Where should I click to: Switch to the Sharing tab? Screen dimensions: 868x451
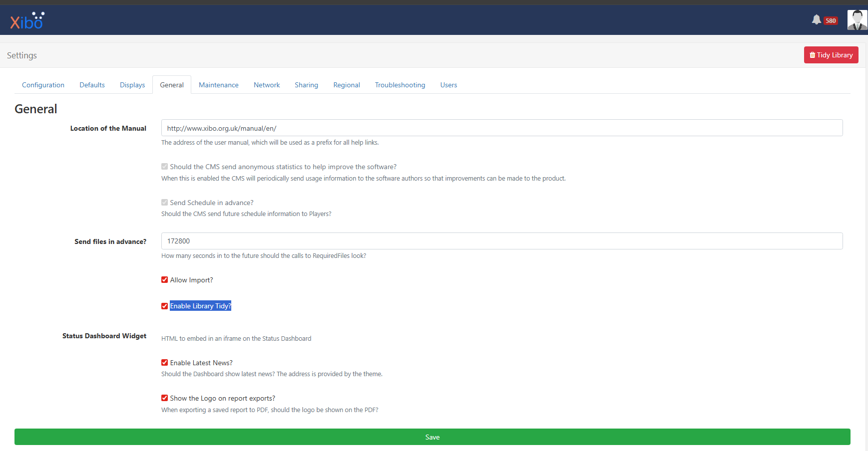pyautogui.click(x=306, y=85)
